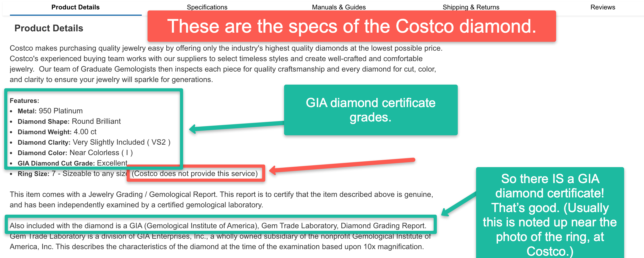Click the Metal: 950 Platinum line

coord(50,111)
